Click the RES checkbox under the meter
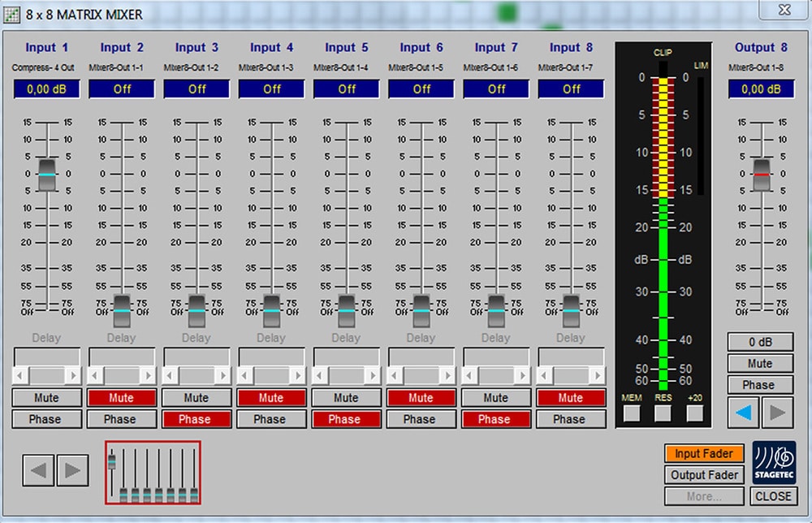 tap(663, 413)
